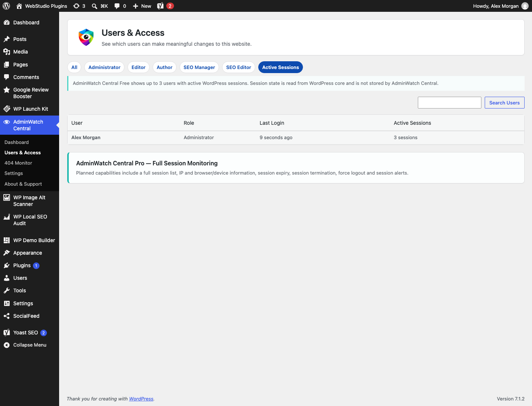Click the Appearance brush icon
The image size is (532, 406).
(x=7, y=253)
